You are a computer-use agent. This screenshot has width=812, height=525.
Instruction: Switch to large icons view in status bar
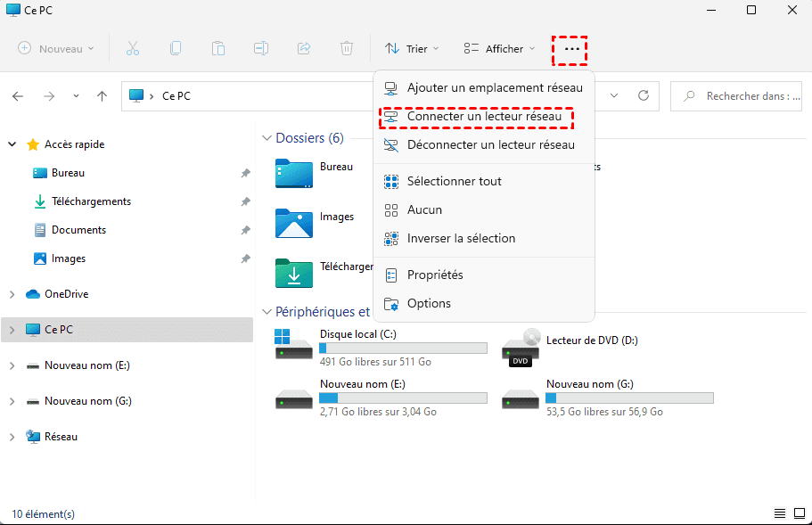798,513
